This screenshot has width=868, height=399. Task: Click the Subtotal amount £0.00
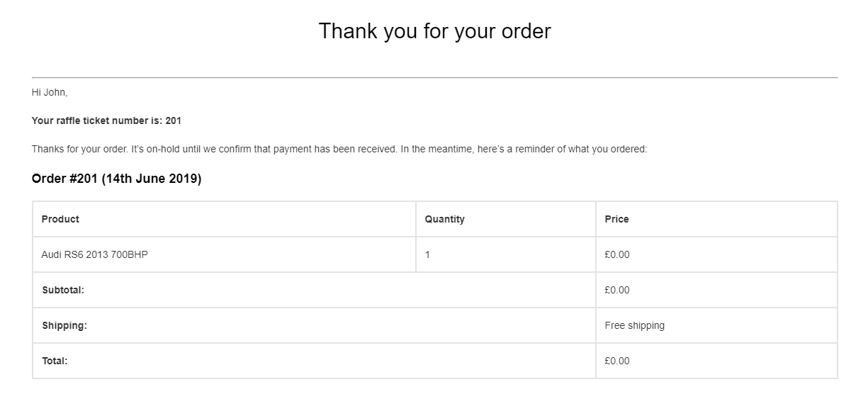coord(616,290)
